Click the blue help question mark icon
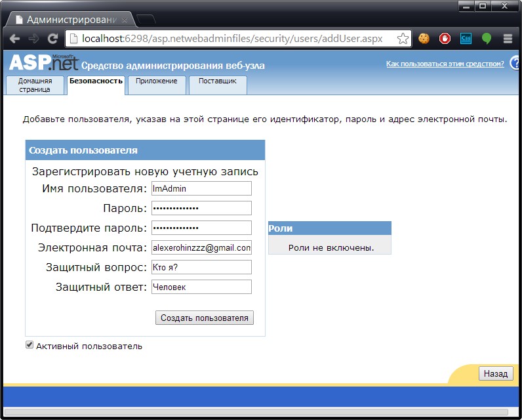This screenshot has height=420, width=522. [x=515, y=62]
